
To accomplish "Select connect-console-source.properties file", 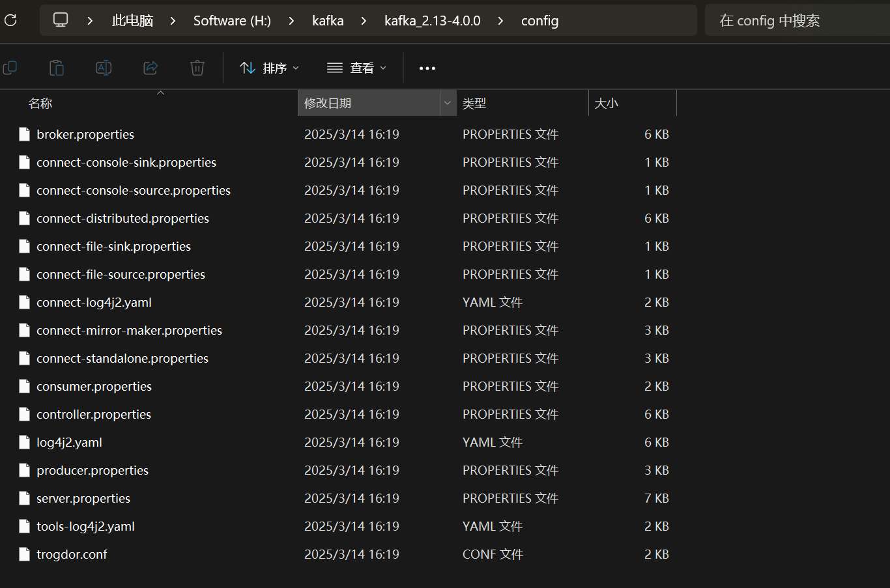I will click(x=134, y=190).
